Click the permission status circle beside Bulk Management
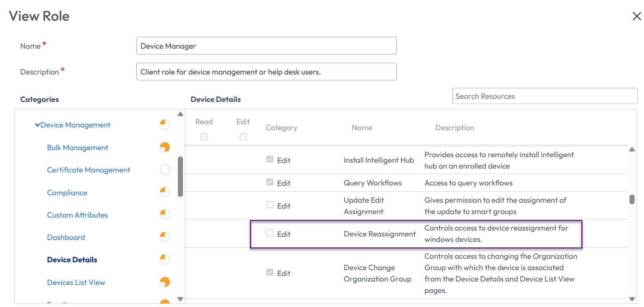The width and height of the screenshot is (644, 307). click(x=165, y=147)
